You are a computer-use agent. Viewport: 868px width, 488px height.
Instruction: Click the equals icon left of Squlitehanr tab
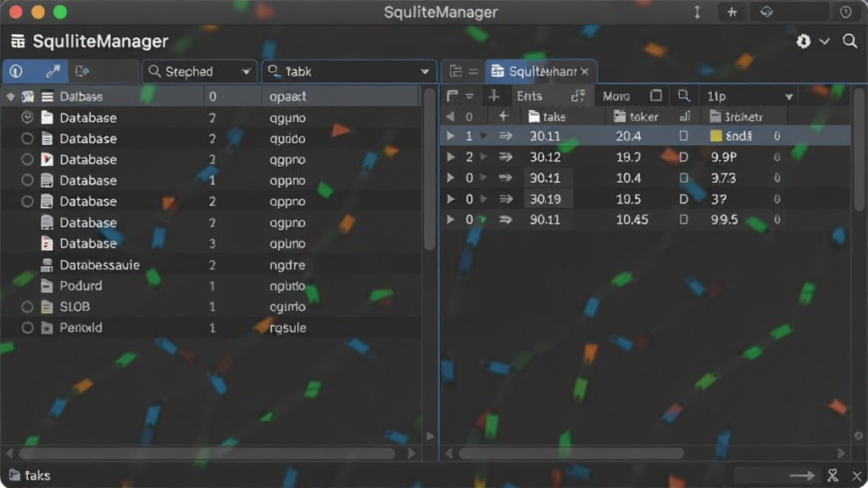coord(473,71)
